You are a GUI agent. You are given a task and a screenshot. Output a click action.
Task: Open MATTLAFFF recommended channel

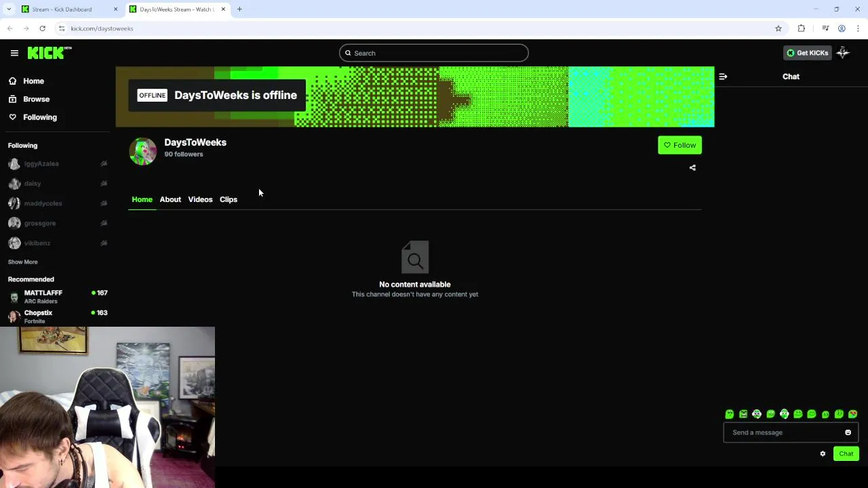pos(58,296)
